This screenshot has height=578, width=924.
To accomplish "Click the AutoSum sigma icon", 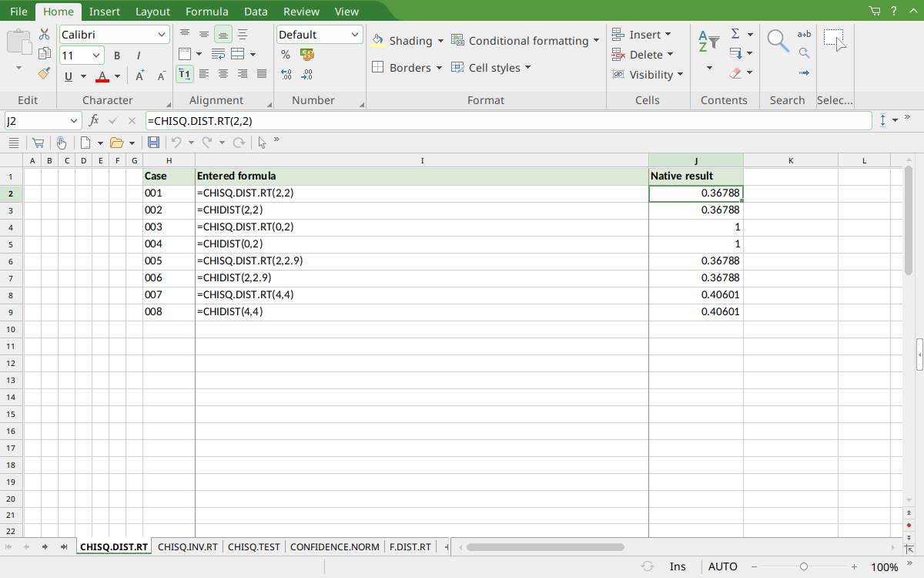I will click(735, 34).
